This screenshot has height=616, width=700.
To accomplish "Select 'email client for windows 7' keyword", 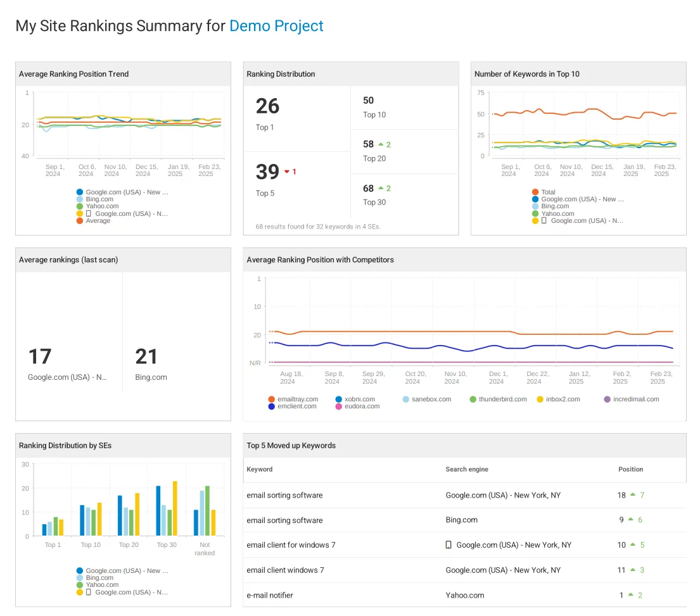I will [x=291, y=545].
